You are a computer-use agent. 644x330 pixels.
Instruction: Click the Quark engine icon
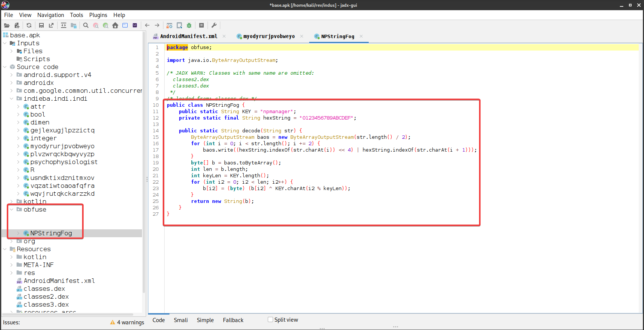click(x=179, y=25)
